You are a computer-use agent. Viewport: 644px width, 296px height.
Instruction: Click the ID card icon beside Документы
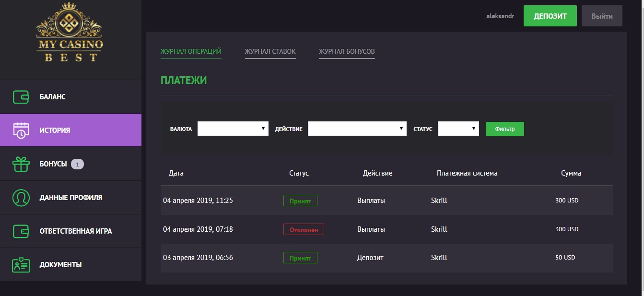(x=21, y=264)
